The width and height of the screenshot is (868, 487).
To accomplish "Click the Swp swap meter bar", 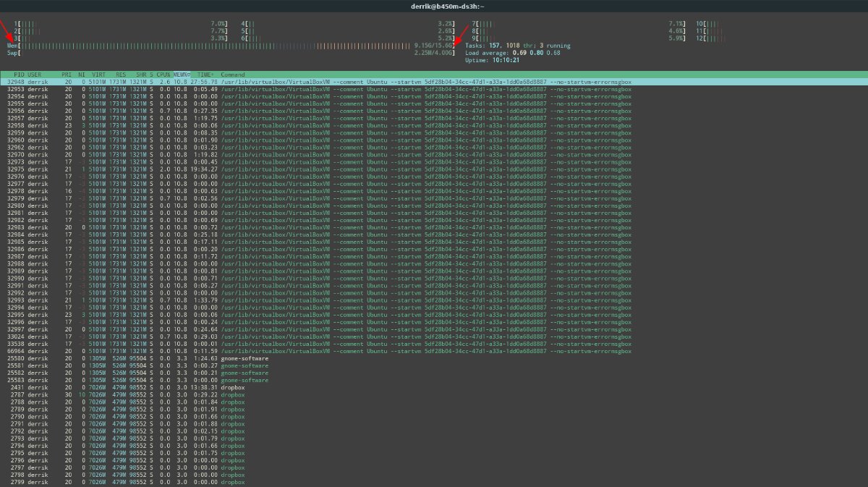I will (x=217, y=51).
